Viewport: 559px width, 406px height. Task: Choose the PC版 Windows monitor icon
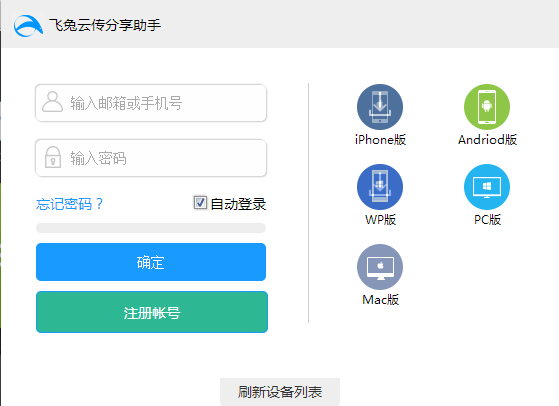coord(487,187)
